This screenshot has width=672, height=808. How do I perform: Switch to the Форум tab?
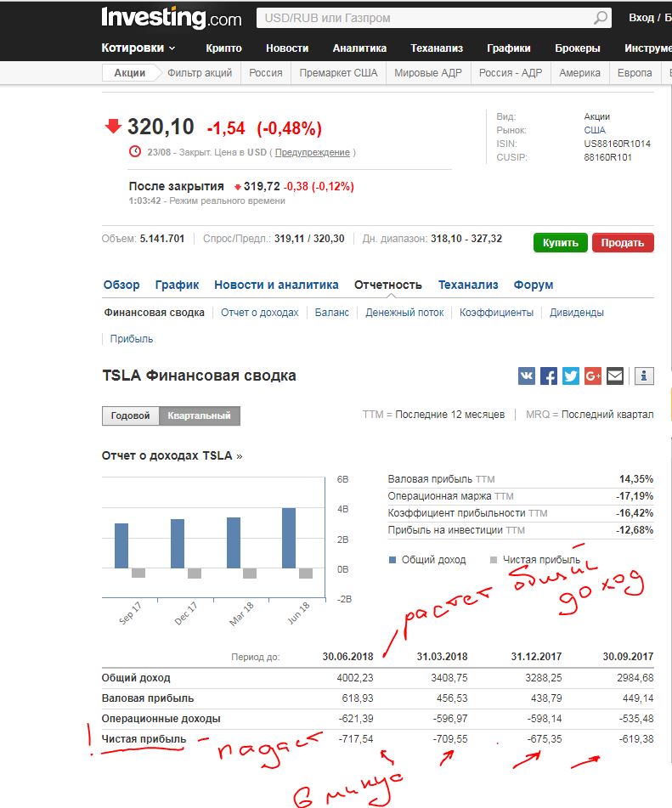coord(534,285)
